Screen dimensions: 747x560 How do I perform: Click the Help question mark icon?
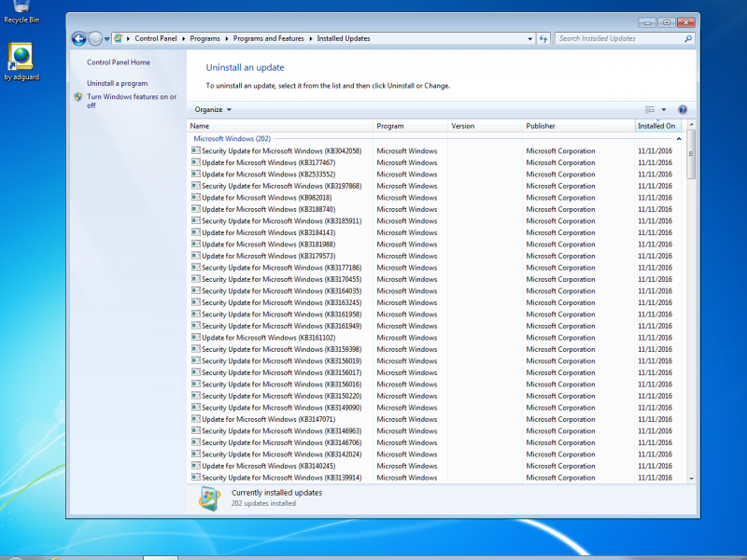point(683,109)
